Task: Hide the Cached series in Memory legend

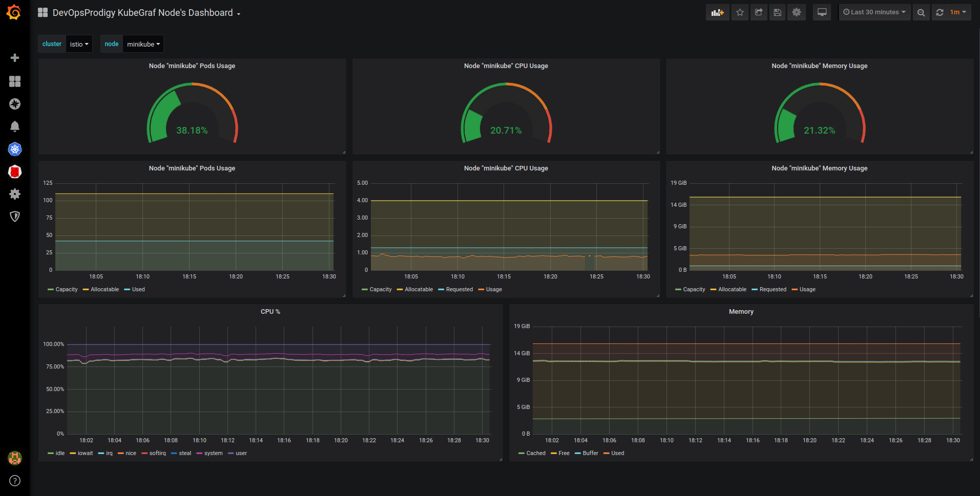Action: point(535,453)
